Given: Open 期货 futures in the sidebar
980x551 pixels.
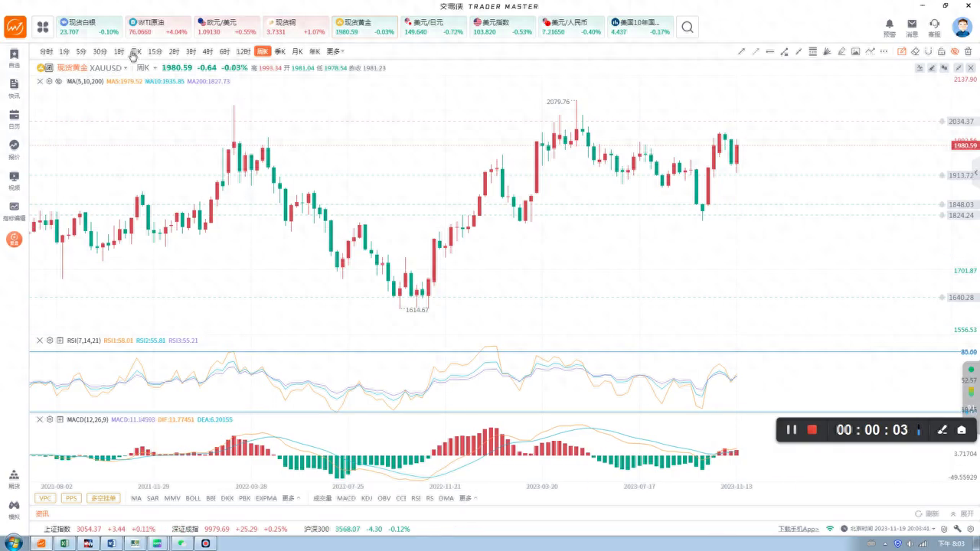Looking at the screenshot, I should pos(14,479).
